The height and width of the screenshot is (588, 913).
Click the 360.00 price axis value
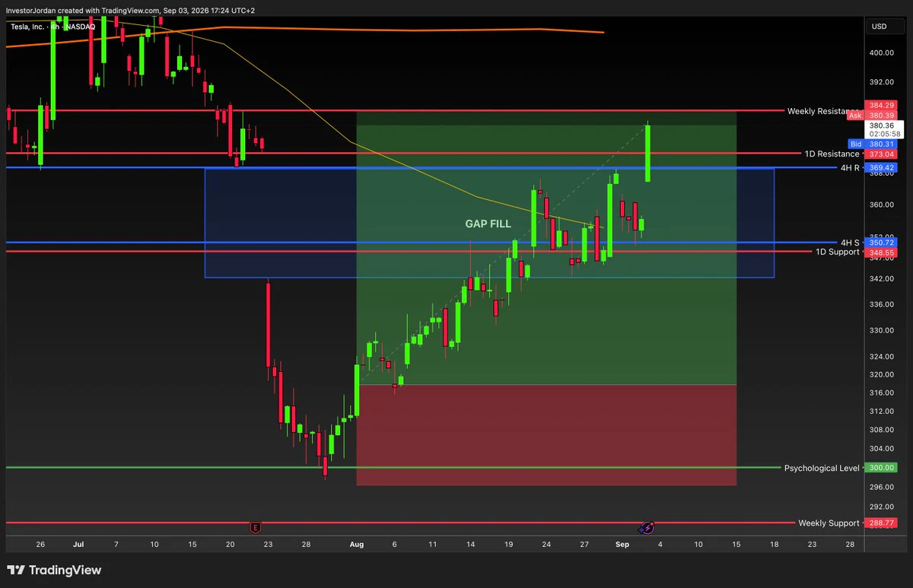[x=883, y=205]
